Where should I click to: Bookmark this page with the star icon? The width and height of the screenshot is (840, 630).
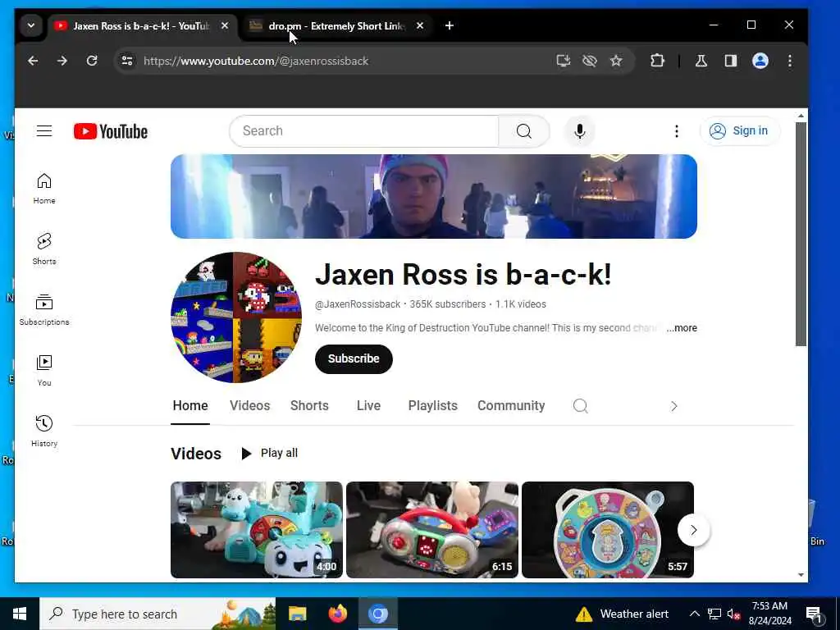(x=616, y=61)
